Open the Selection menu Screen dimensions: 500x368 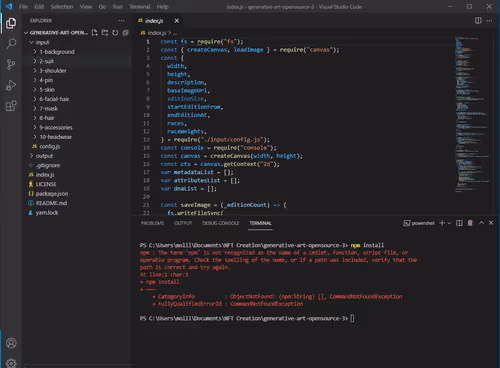point(62,7)
